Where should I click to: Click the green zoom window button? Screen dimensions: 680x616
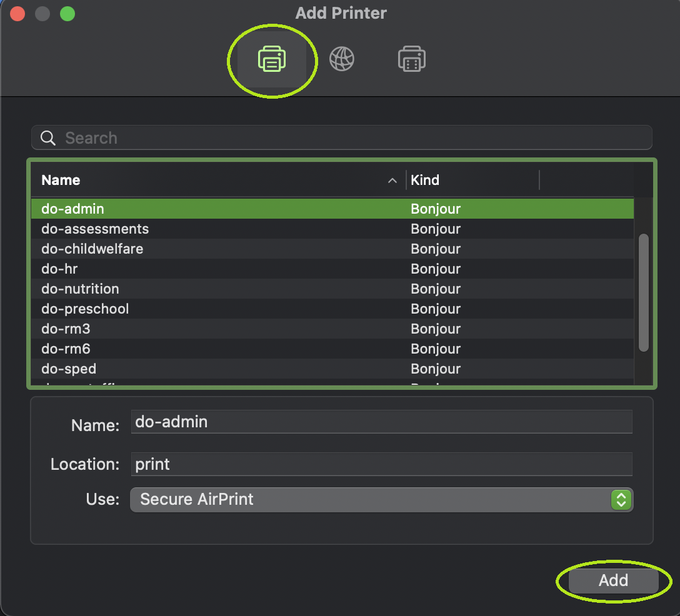click(x=67, y=14)
